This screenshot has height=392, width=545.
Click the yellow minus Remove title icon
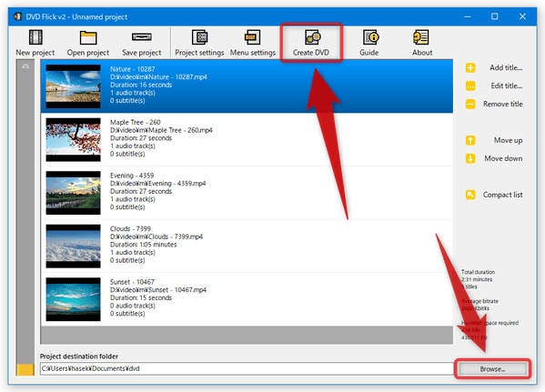(x=470, y=104)
